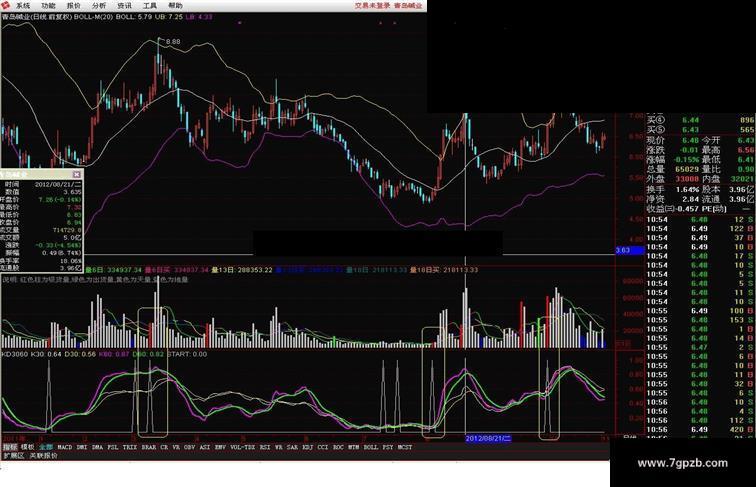Switch to the SAR indicator
Screen dimensions: 756x487
tap(292, 447)
